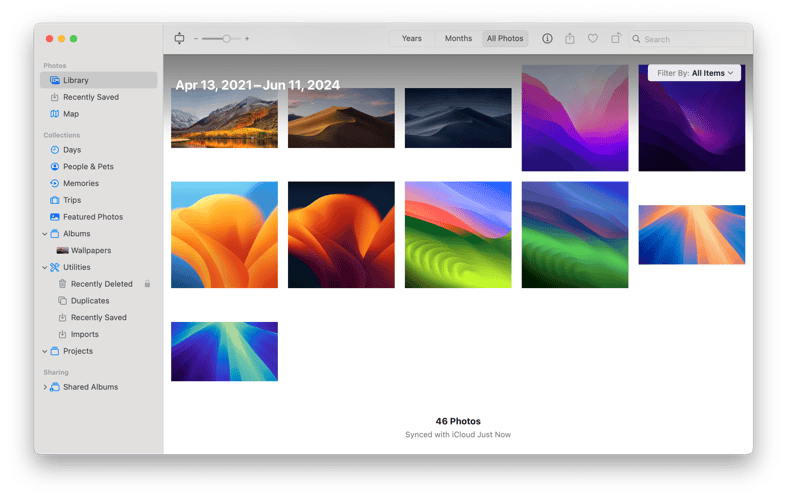Open Recently Saved under Photos section
Screen dimensions: 787x499
[91, 97]
